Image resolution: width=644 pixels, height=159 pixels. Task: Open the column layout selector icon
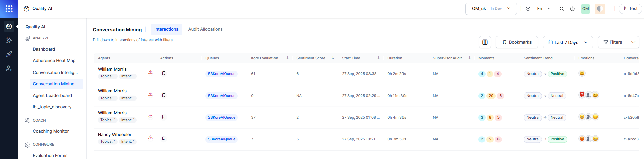(x=485, y=42)
